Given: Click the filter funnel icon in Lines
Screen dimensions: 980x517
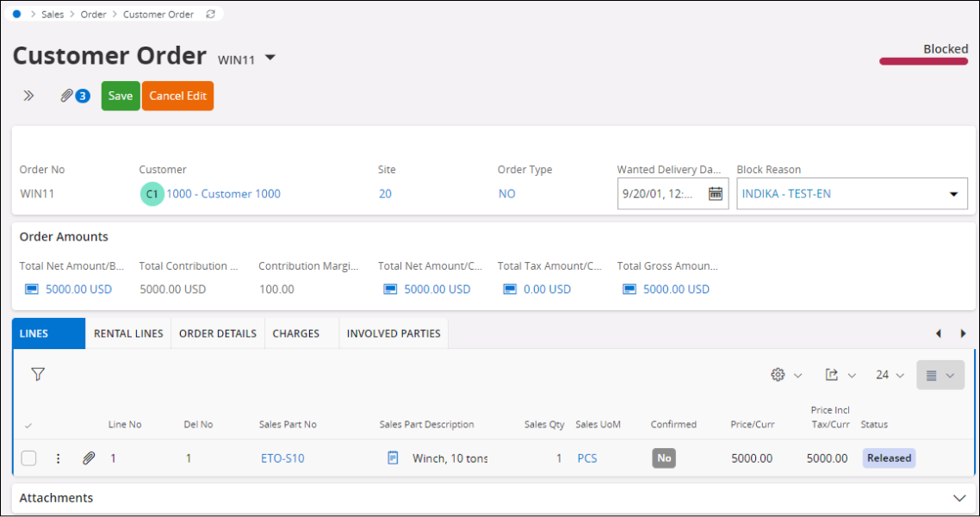Looking at the screenshot, I should coord(38,374).
